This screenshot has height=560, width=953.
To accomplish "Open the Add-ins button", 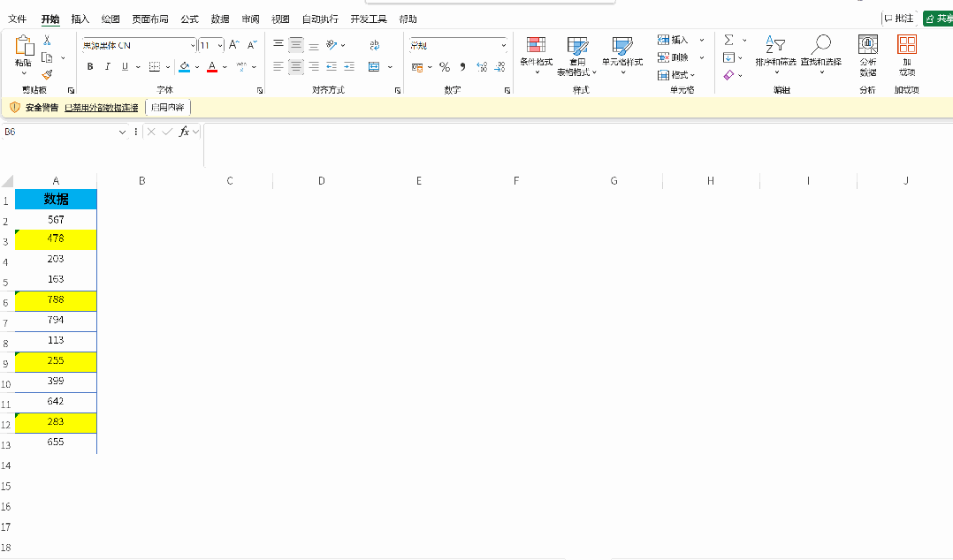I will 907,56.
